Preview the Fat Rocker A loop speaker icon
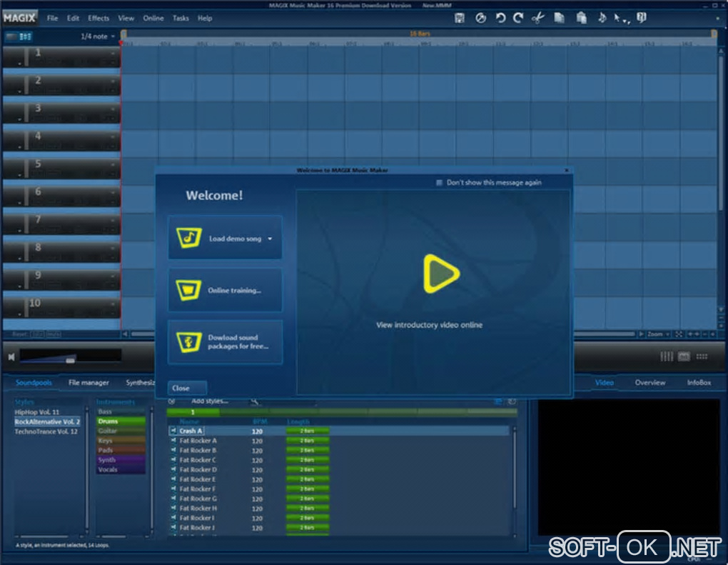The image size is (728, 565). tap(173, 441)
